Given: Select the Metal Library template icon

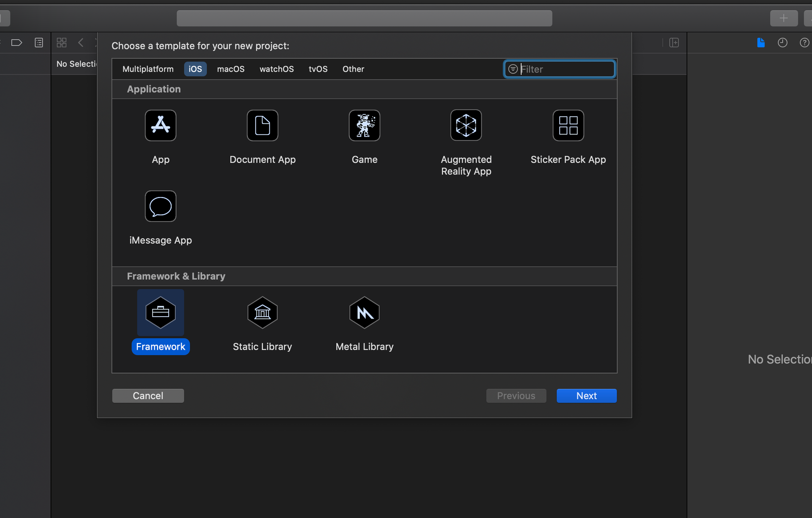Looking at the screenshot, I should point(364,312).
